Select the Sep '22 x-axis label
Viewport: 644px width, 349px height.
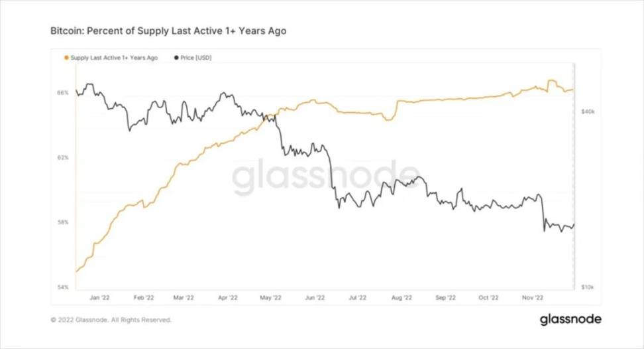(447, 298)
